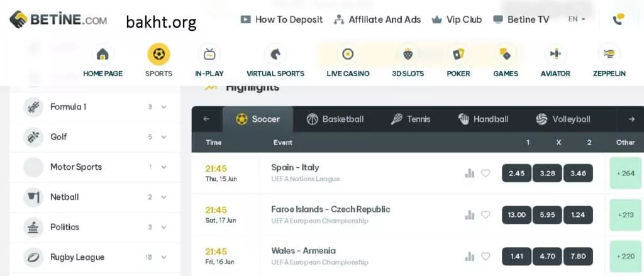Favorite the Spain - Italy match

[x=486, y=173]
